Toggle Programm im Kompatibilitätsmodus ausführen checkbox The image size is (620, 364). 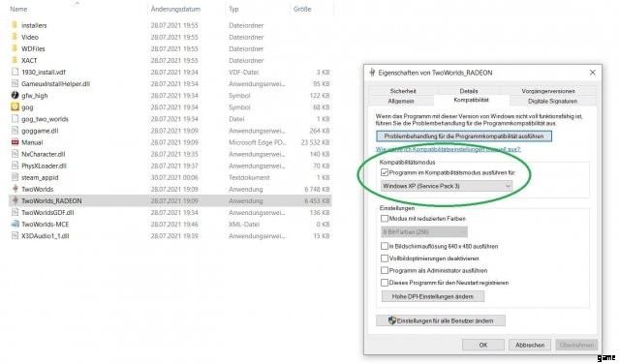coord(385,172)
